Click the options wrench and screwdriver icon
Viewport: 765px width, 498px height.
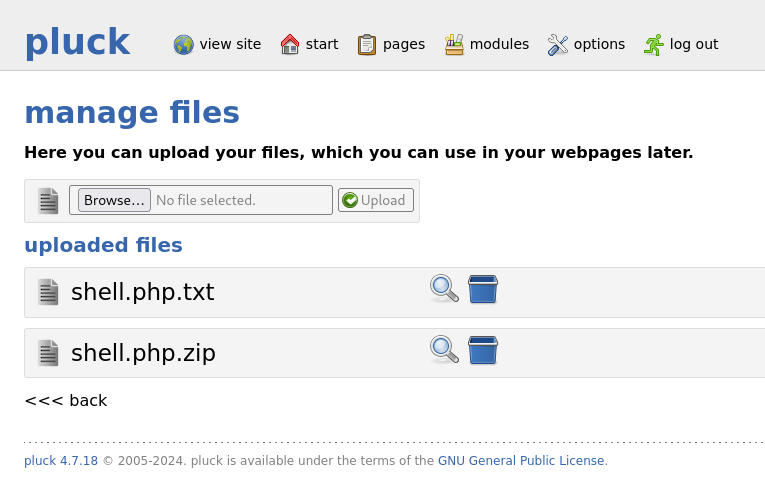click(x=558, y=45)
